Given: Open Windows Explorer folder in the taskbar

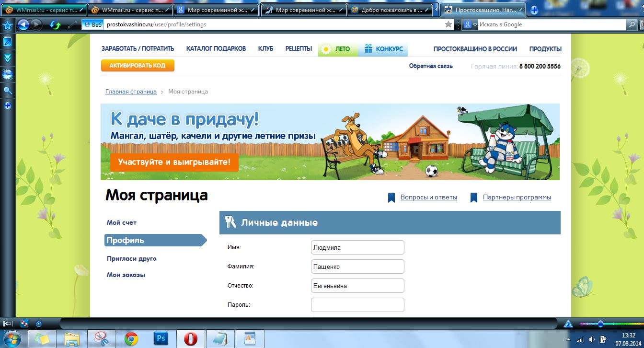Looking at the screenshot, I should coord(72,339).
